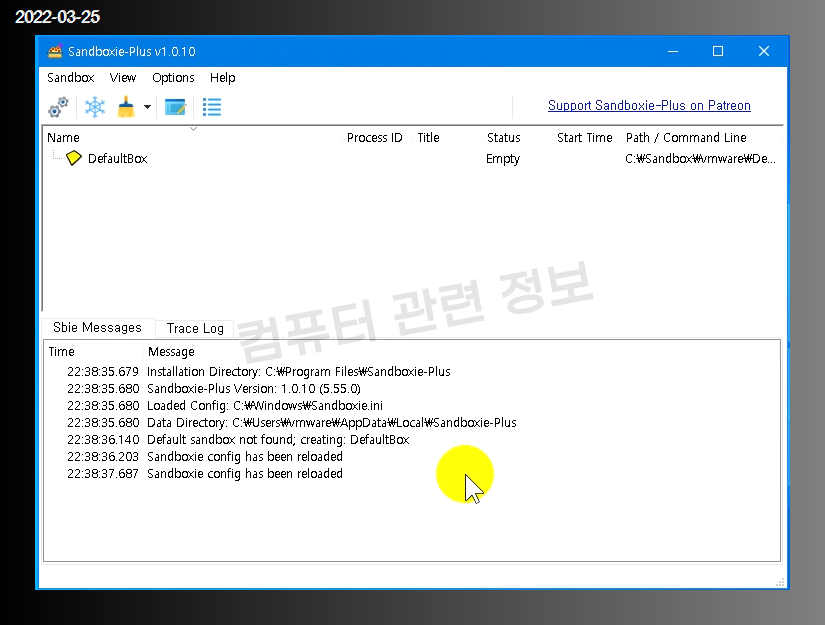Click the list view toolbar icon
The height and width of the screenshot is (625, 825).
212,107
